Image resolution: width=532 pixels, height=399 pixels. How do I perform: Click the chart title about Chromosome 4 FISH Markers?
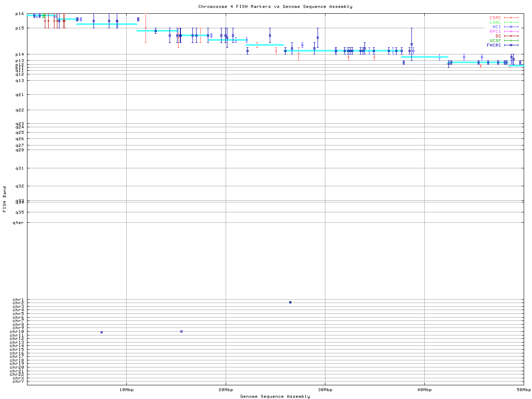coord(275,7)
